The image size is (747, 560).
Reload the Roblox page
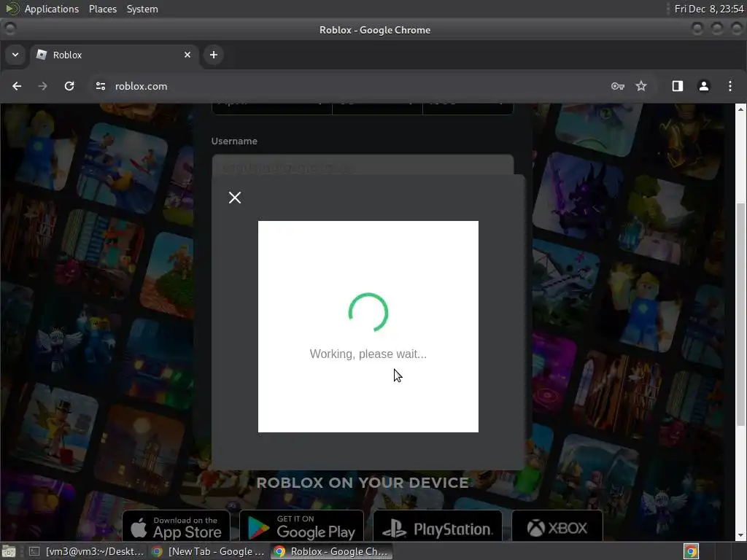[69, 86]
